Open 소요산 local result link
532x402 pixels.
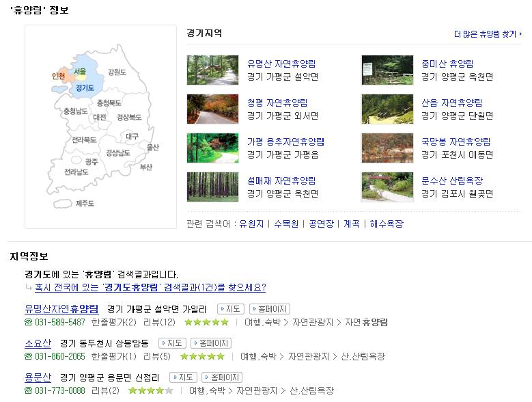tap(38, 343)
